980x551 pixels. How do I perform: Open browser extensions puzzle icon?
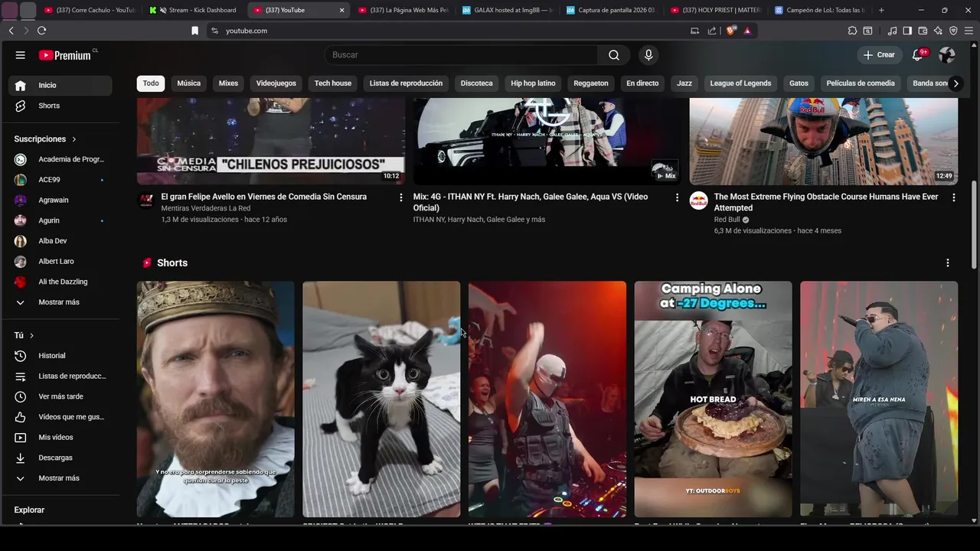(852, 31)
